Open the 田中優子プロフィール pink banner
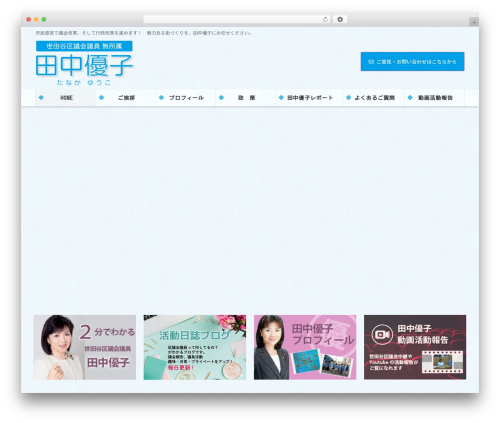The width and height of the screenshot is (500, 423). click(x=305, y=347)
